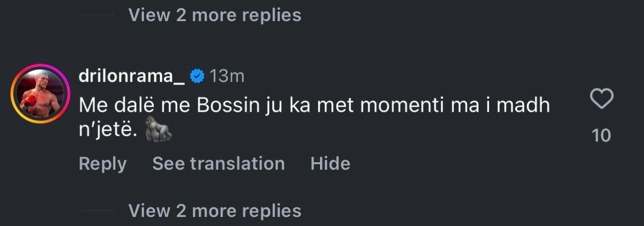This screenshot has width=644, height=226.
Task: Click the word Bossin in the comment
Action: 229,105
